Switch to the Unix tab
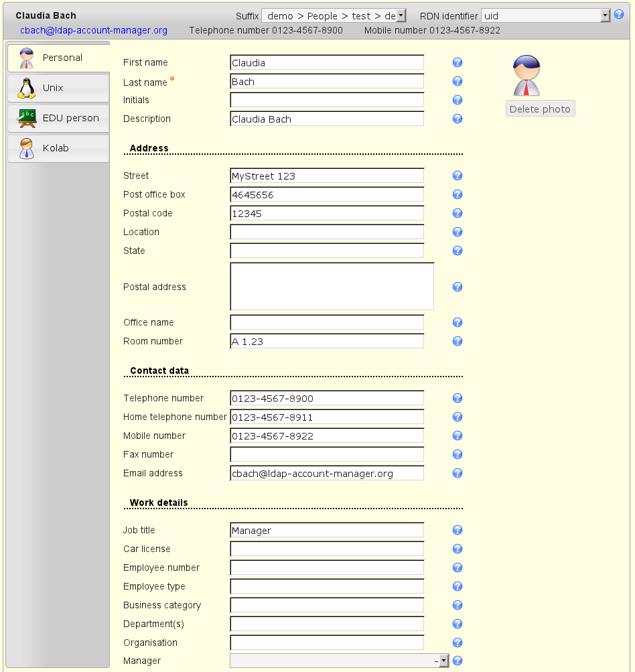 (58, 88)
